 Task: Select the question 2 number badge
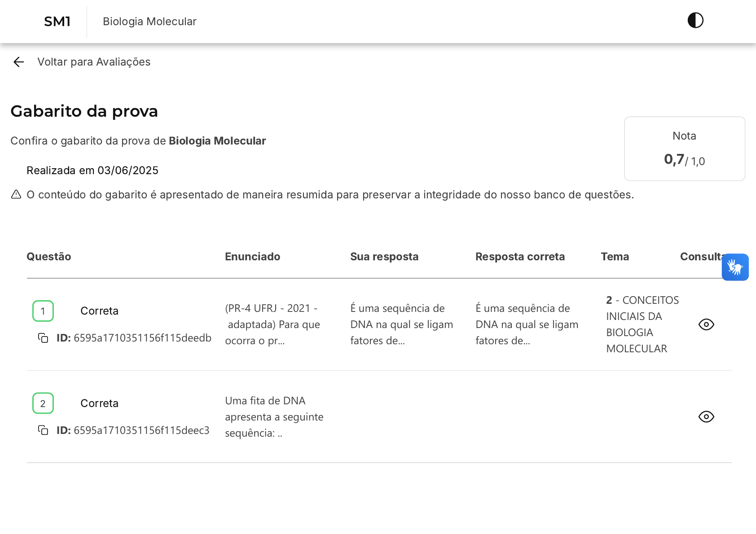43,403
